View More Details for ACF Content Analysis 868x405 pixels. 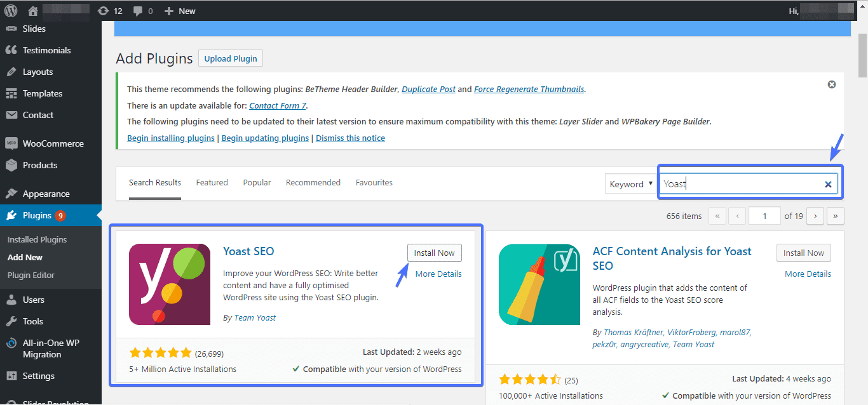tap(808, 274)
